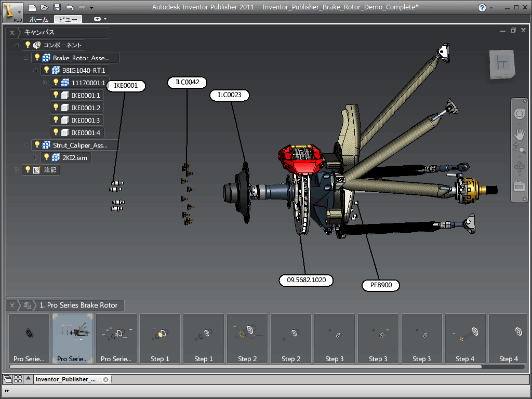
Task: Click the storyboard horizontal scrollbar
Action: pyautogui.click(x=245, y=367)
